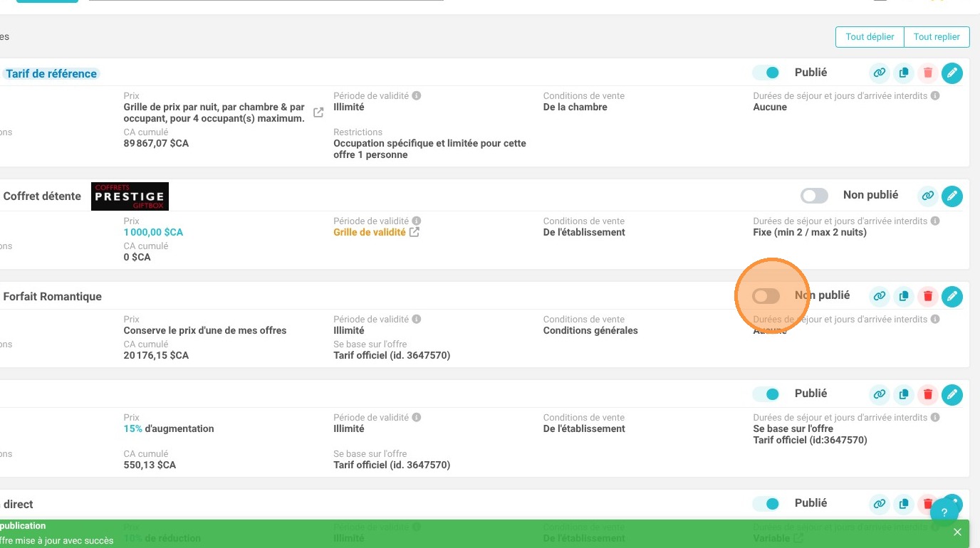This screenshot has width=980, height=548.
Task: Select the Forfait Romantique title
Action: click(x=53, y=297)
